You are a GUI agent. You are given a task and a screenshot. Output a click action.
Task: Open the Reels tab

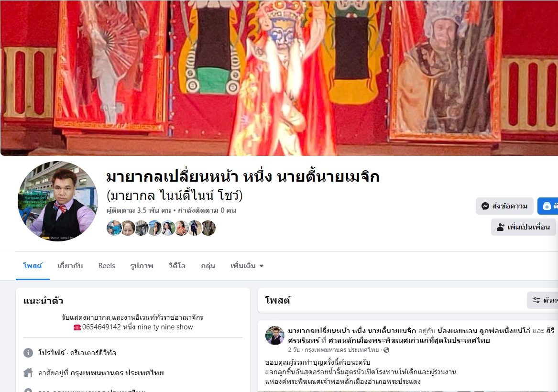(x=107, y=266)
